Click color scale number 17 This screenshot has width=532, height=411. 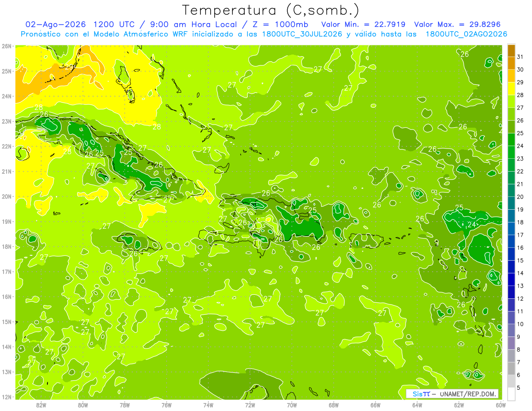pyautogui.click(x=520, y=235)
